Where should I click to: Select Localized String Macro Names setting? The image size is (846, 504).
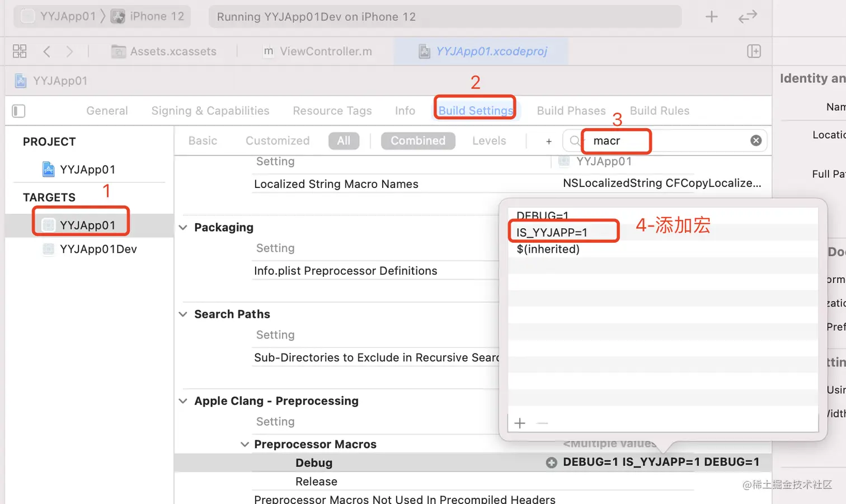tap(336, 184)
